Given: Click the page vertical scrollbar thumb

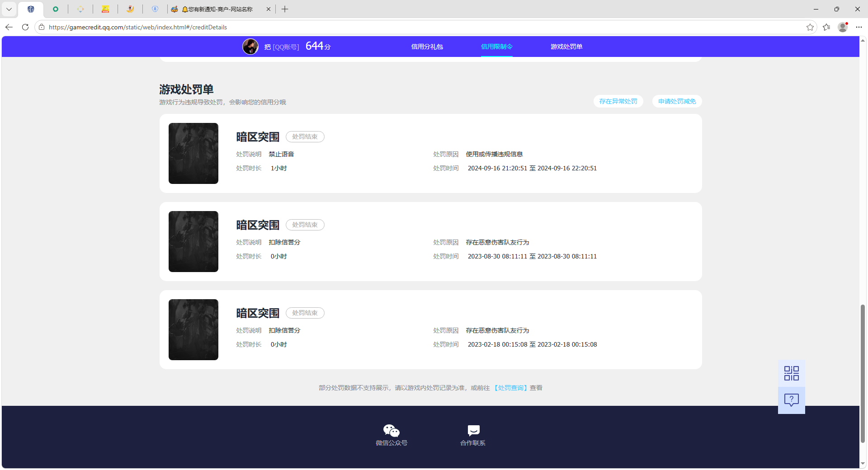Looking at the screenshot, I should pos(863,374).
